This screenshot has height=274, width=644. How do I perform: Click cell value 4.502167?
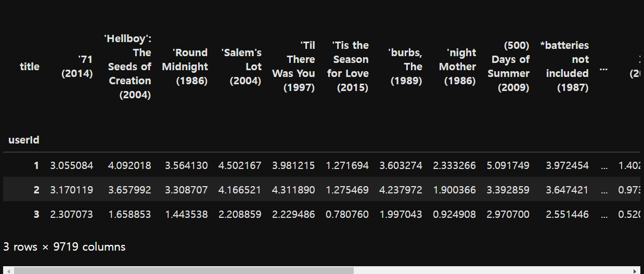click(x=240, y=166)
